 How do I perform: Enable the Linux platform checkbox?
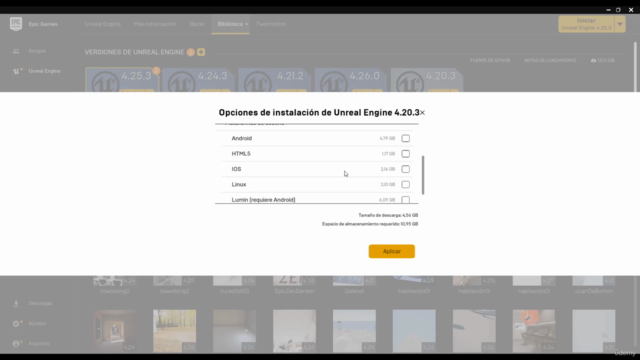coord(405,184)
